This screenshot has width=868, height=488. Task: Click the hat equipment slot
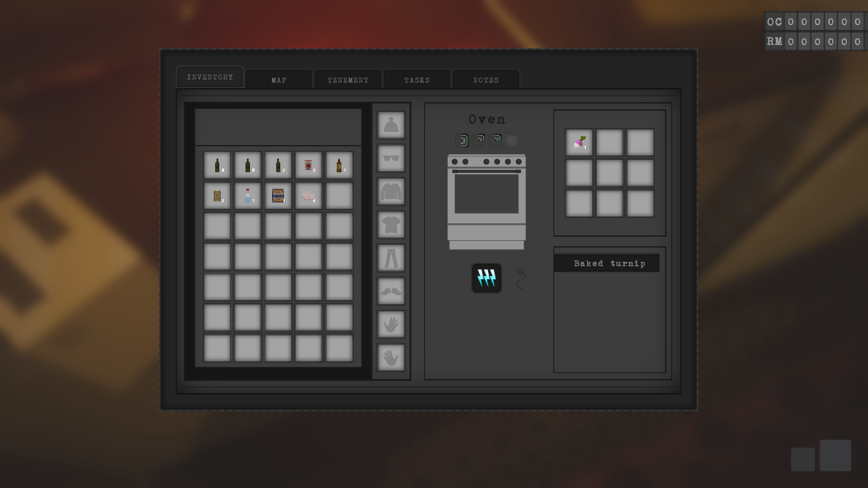pyautogui.click(x=391, y=125)
